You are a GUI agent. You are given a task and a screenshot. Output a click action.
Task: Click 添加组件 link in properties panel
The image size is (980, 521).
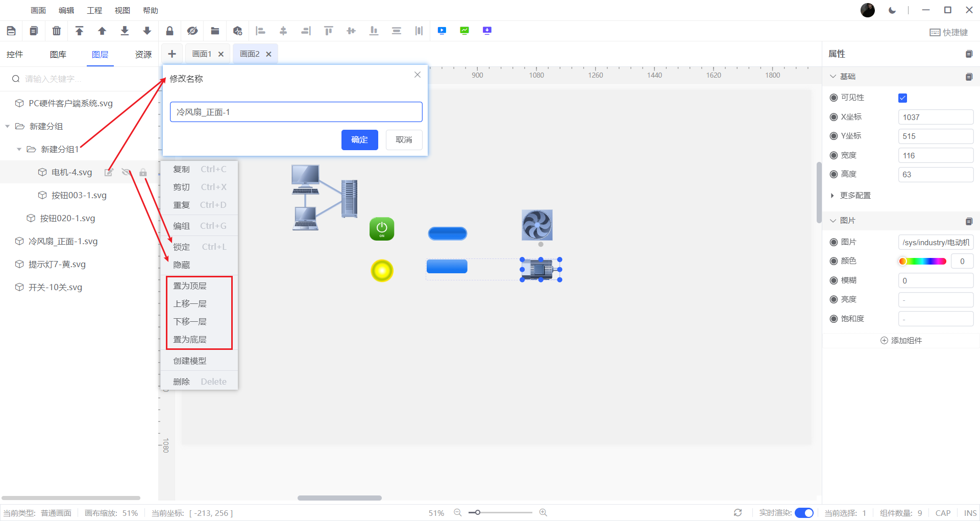click(x=901, y=341)
